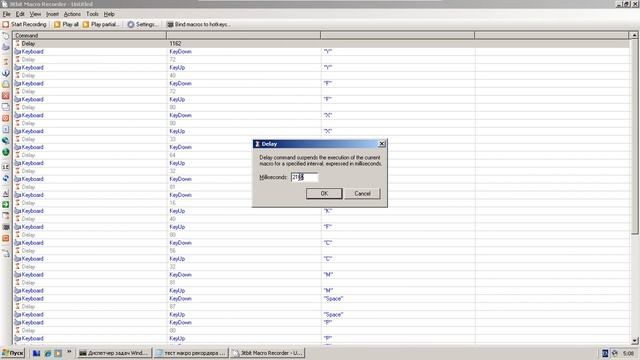This screenshot has width=640, height=360.
Task: Click Bind macros to hotkeys
Action: point(198,24)
